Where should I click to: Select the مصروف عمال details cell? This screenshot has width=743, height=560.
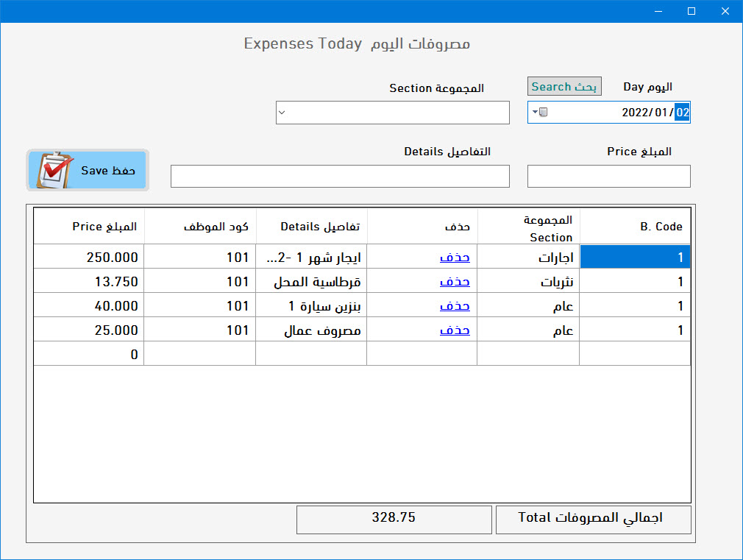[311, 330]
